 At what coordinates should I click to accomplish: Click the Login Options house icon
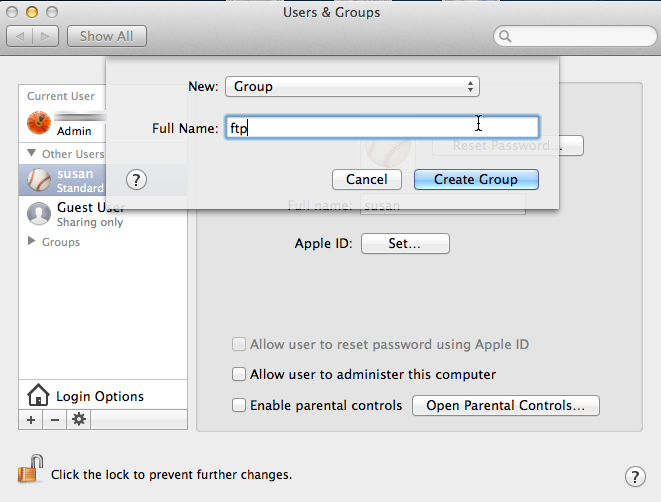[x=38, y=396]
